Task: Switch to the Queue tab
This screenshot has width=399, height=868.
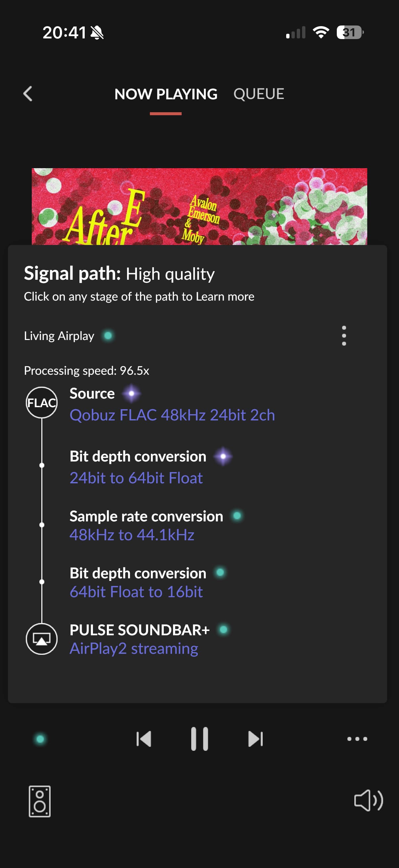Action: (259, 94)
